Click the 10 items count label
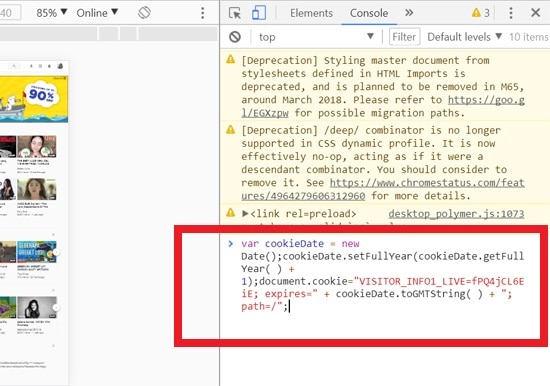550x386 pixels. tap(529, 37)
